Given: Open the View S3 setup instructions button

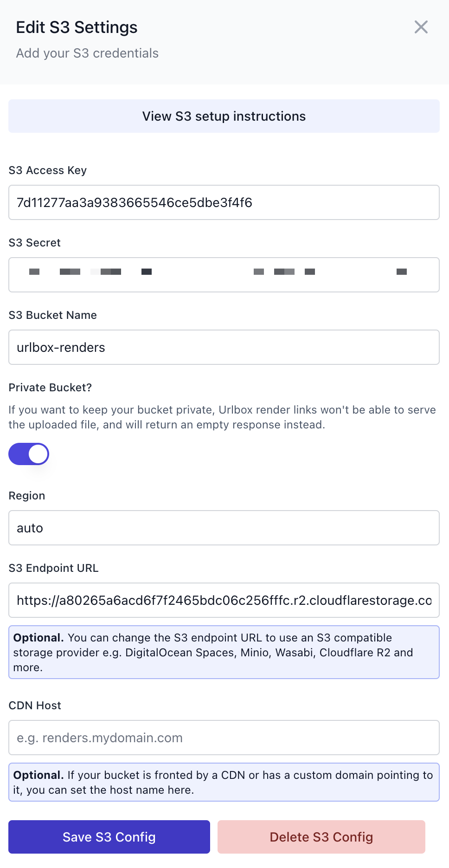Looking at the screenshot, I should click(x=224, y=116).
